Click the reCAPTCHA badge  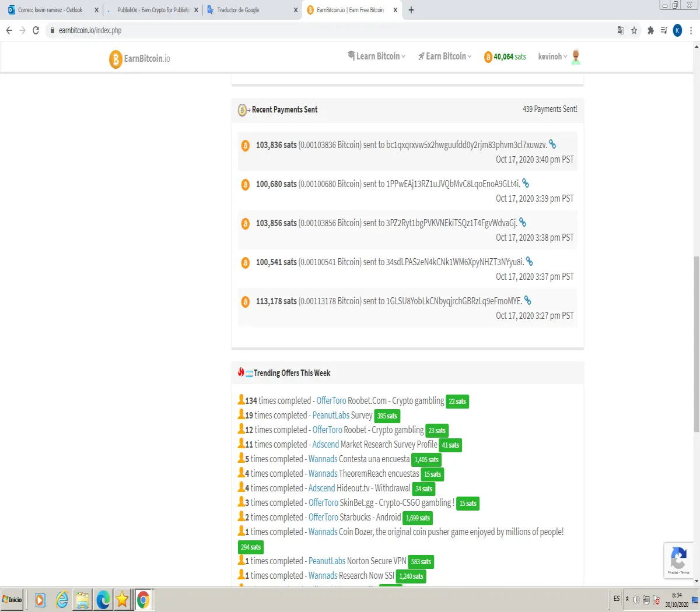[678, 560]
